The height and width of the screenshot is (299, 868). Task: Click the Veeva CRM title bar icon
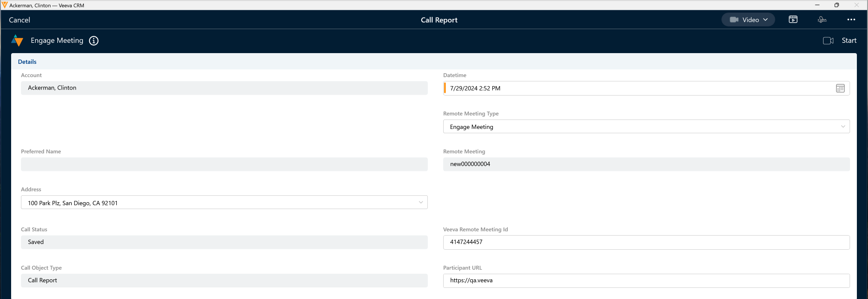click(5, 5)
